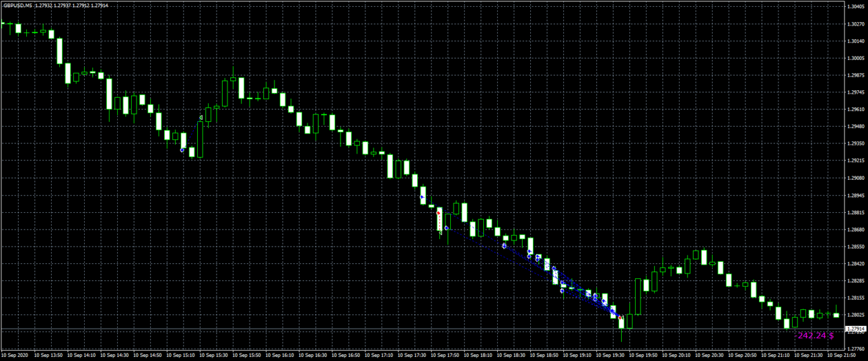This screenshot has height=361, width=868.
Task: Click the 10 Sep 16:30 time label
Action: [x=313, y=355]
